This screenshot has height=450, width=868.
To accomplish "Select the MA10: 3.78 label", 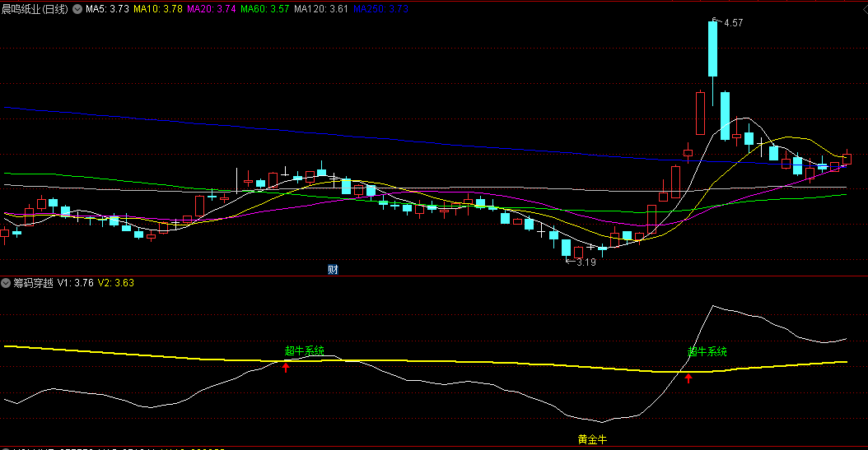I will click(158, 9).
